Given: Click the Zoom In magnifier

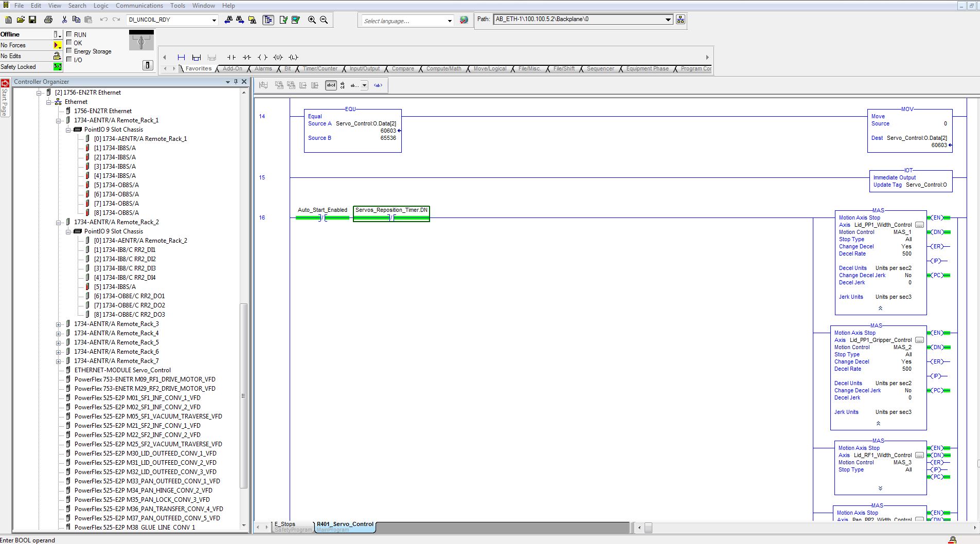Looking at the screenshot, I should (x=312, y=20).
